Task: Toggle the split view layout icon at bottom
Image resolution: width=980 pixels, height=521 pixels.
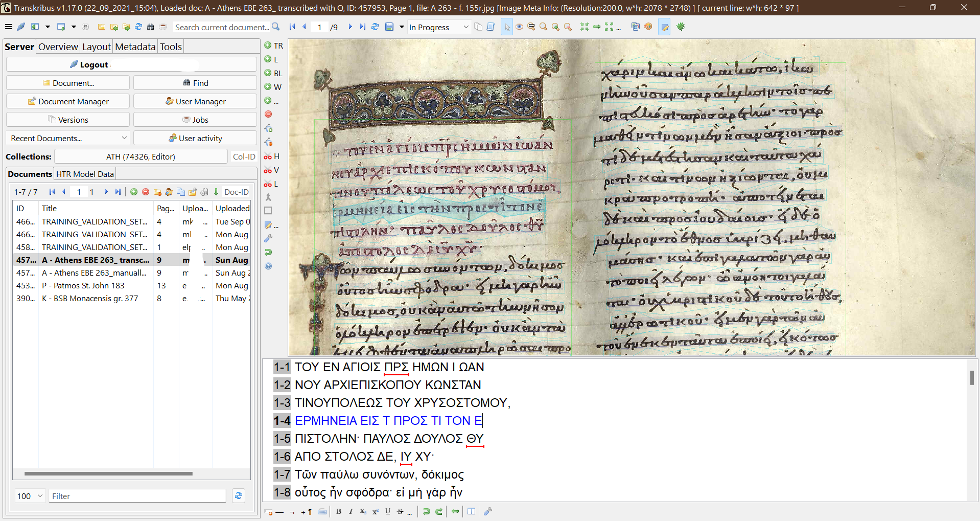Action: click(472, 511)
